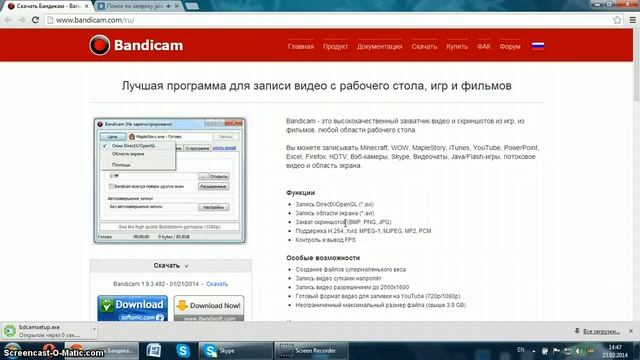Open Screen Recorder taskbar button
Image resolution: width=640 pixels, height=360 pixels.
[x=311, y=351]
